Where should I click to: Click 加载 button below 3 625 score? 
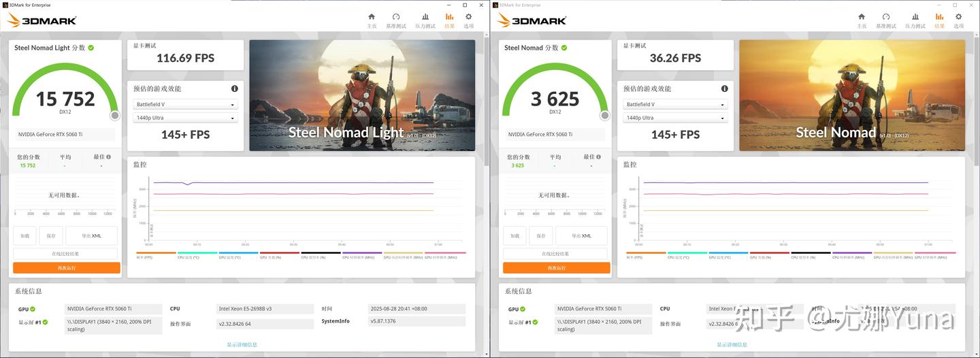tap(514, 235)
